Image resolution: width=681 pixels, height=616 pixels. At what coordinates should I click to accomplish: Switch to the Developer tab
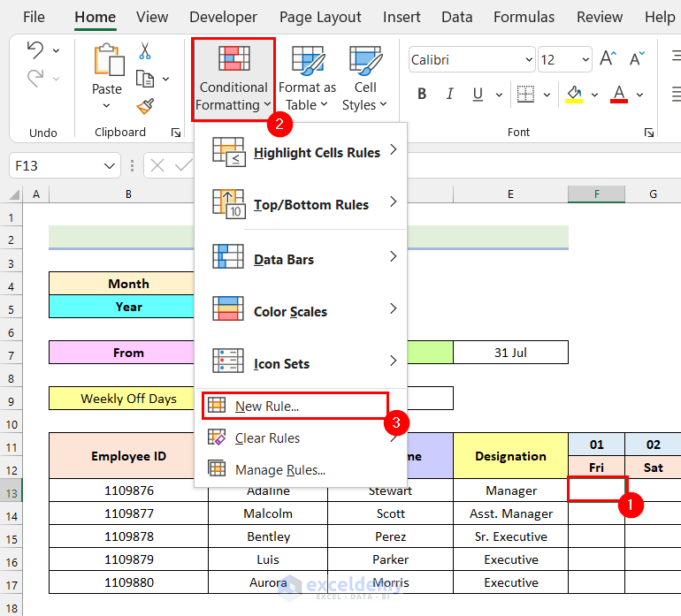tap(223, 17)
